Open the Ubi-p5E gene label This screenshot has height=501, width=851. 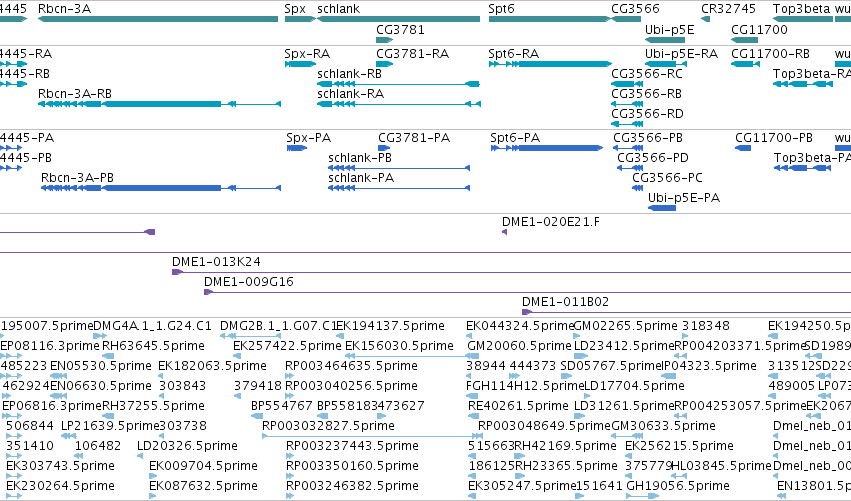(x=669, y=30)
